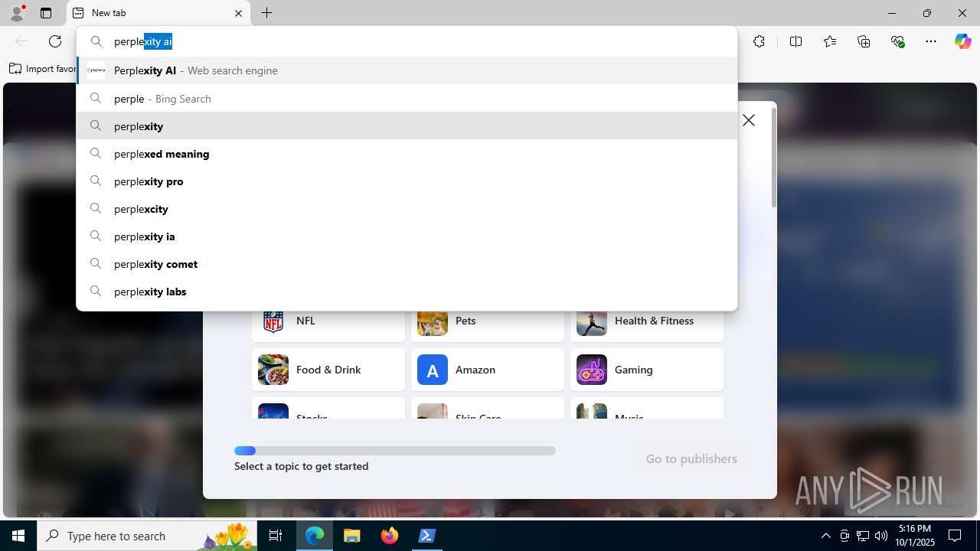
Task: Select the 'perplexity labs' suggestion
Action: pyautogui.click(x=407, y=292)
